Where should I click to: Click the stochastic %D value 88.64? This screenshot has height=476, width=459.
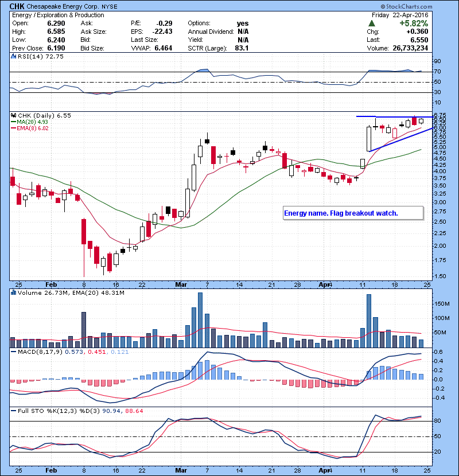click(134, 411)
